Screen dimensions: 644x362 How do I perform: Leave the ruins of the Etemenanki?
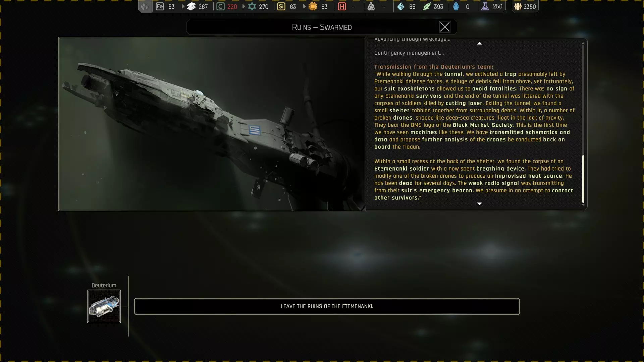click(327, 306)
